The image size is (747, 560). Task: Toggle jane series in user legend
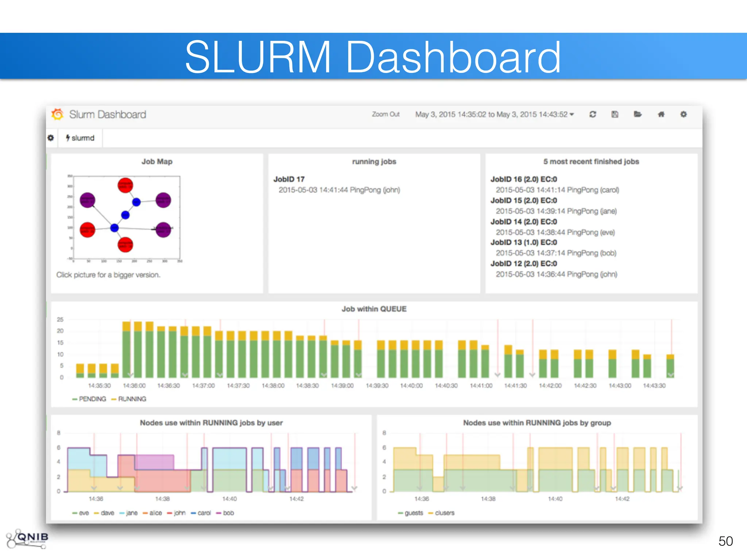(131, 513)
